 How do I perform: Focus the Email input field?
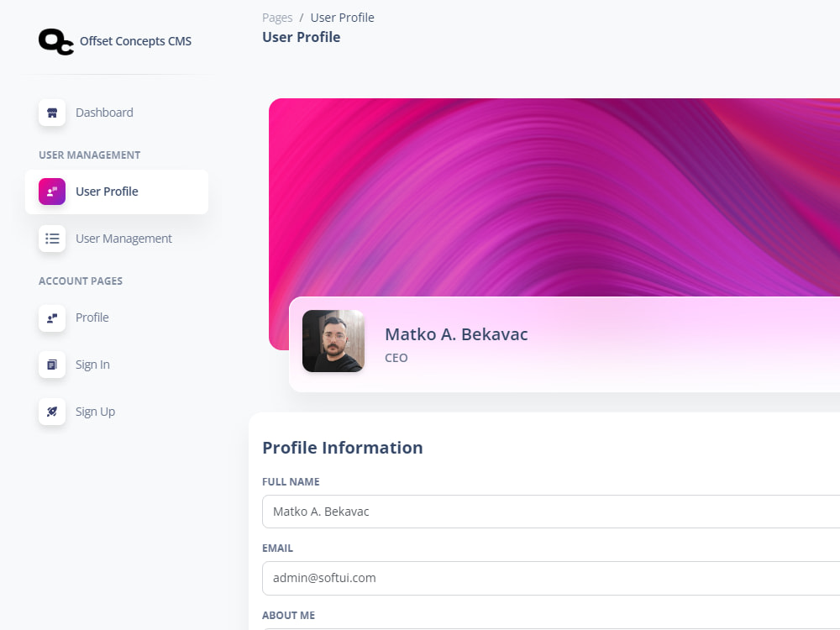click(x=551, y=578)
